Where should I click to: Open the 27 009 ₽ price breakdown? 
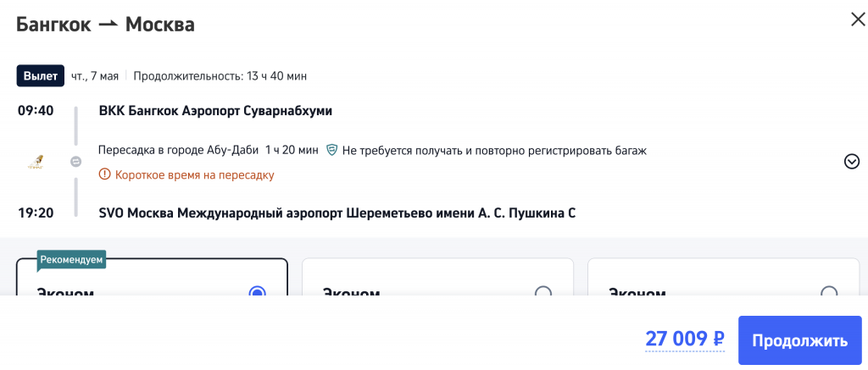[x=685, y=340]
